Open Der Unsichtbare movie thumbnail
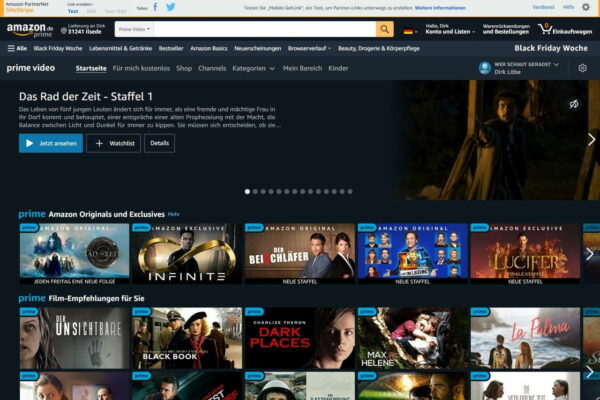The image size is (600, 400). pos(74,338)
